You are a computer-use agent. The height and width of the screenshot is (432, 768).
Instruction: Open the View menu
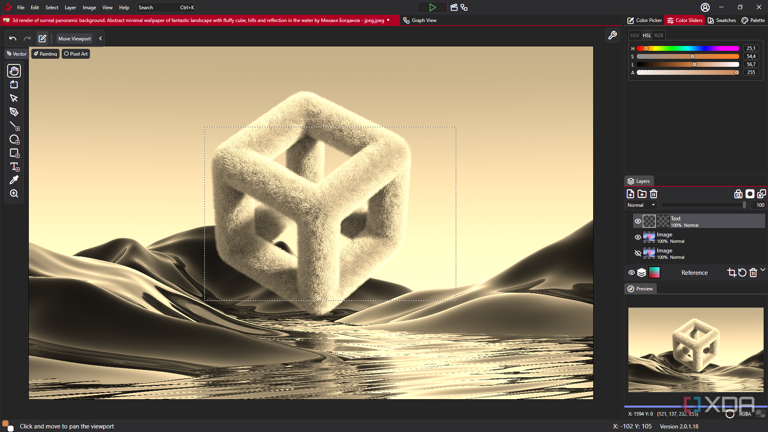click(x=107, y=7)
